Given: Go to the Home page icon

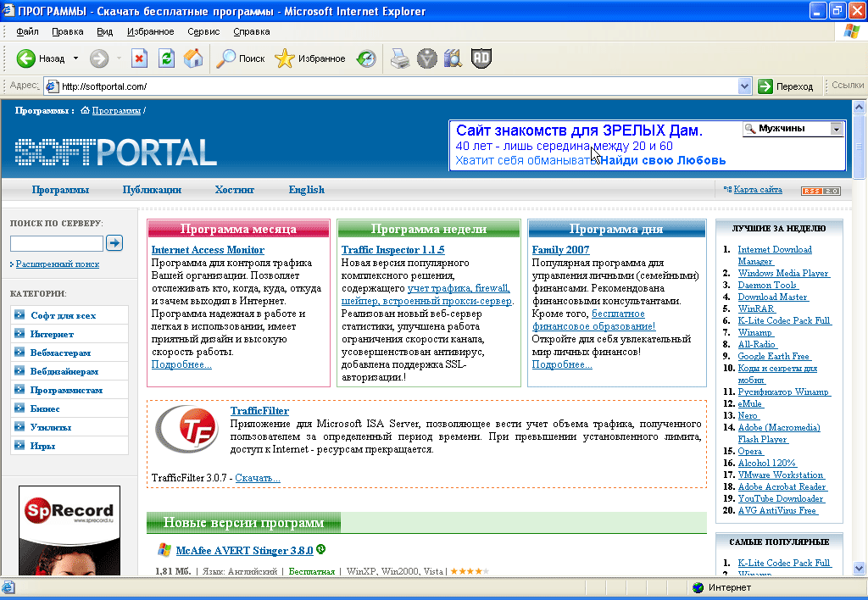Looking at the screenshot, I should 193,58.
